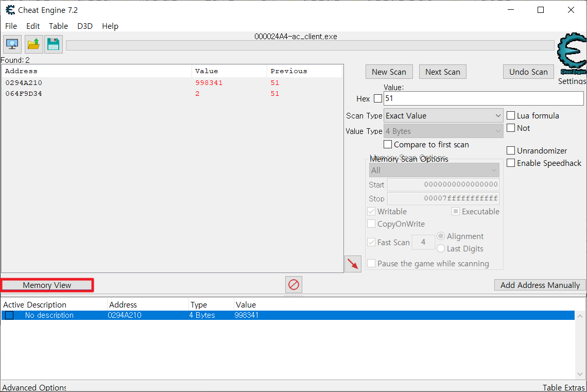Click the Cheat Engine title bar icon
This screenshot has height=392, width=587.
[10, 10]
